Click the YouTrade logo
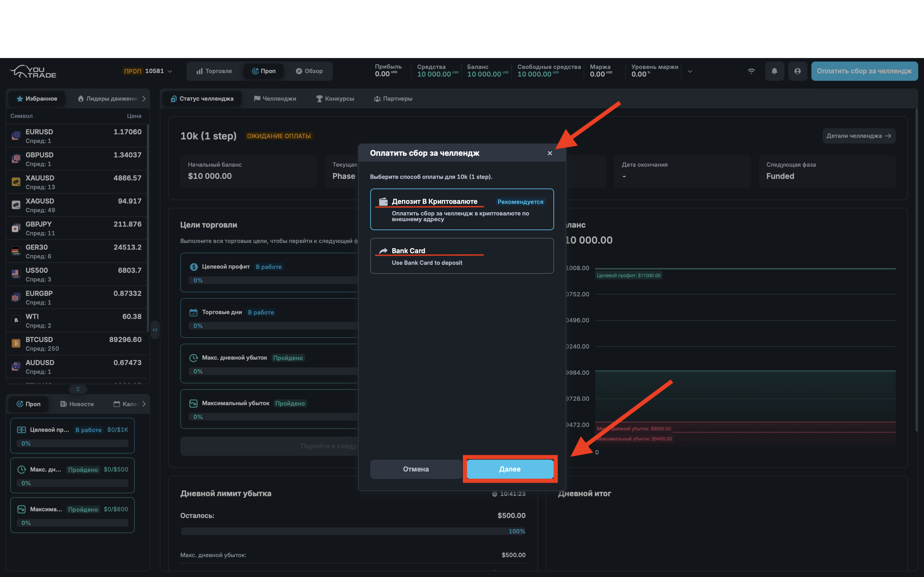The width and height of the screenshot is (924, 577). click(x=33, y=71)
